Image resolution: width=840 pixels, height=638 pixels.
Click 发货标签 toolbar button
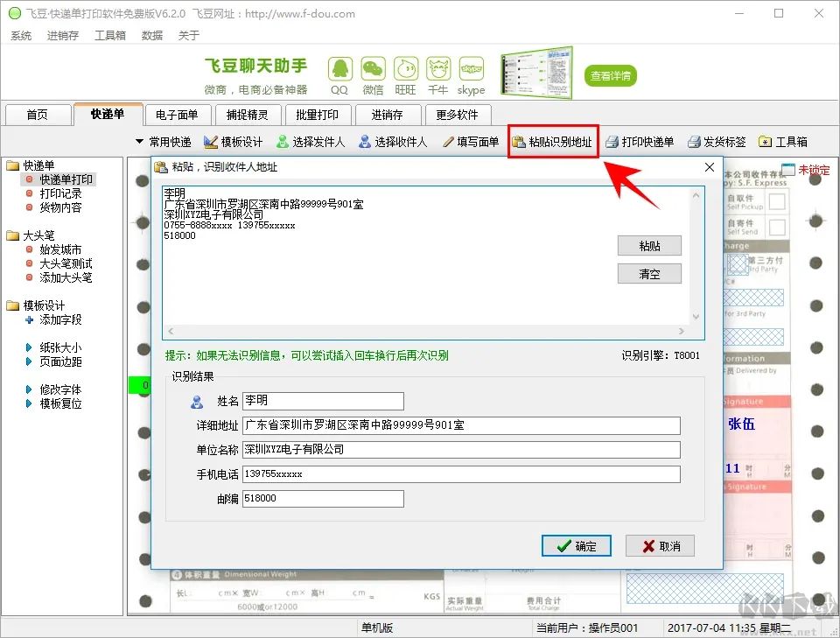click(x=717, y=142)
